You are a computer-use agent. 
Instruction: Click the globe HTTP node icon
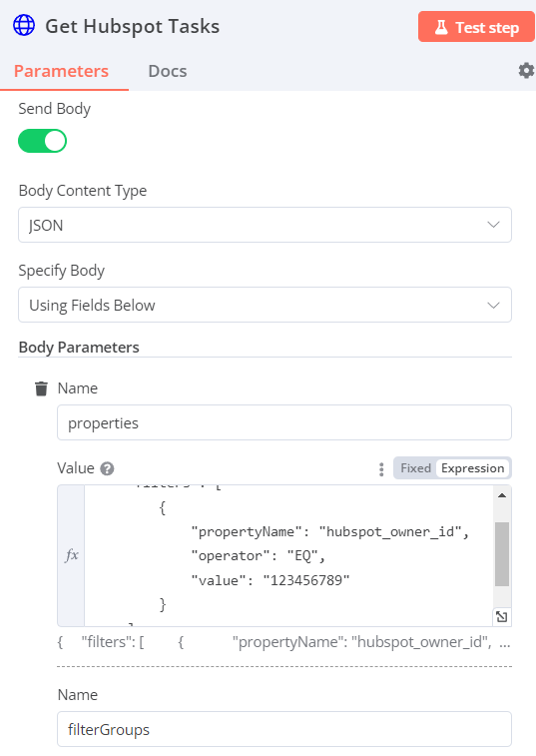24,25
